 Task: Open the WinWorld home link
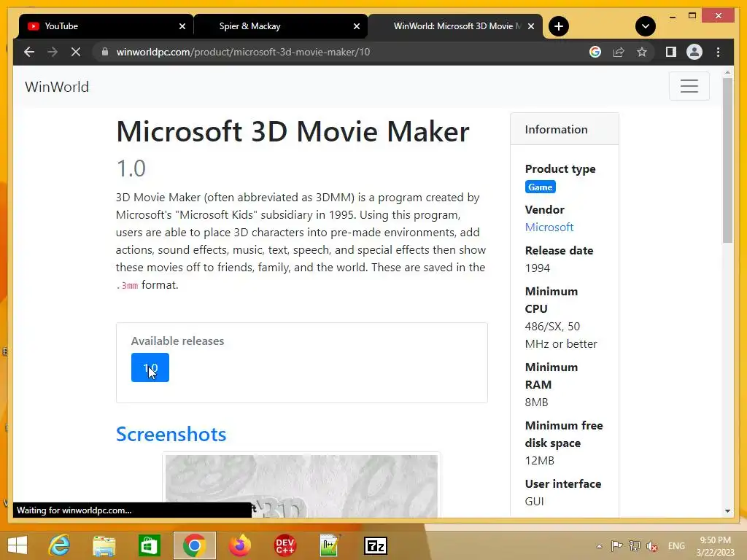coord(57,87)
